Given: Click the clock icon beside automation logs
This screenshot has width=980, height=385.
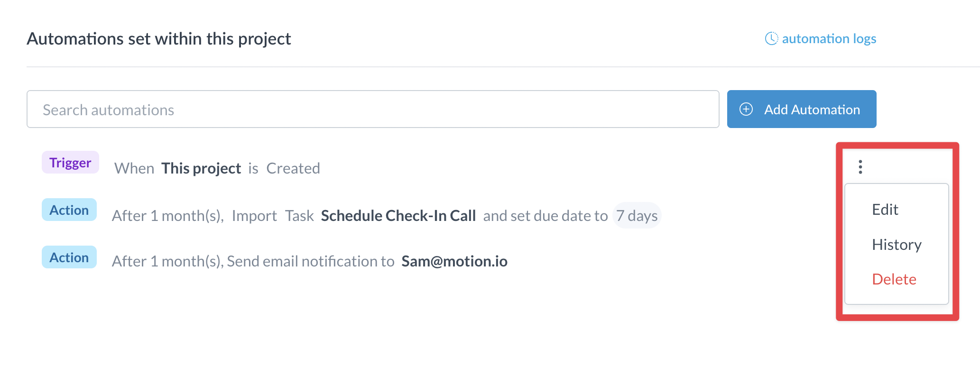Looking at the screenshot, I should click(x=771, y=38).
